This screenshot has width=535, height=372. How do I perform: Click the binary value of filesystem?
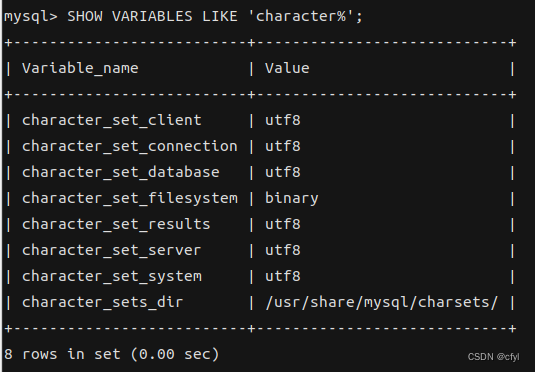pos(292,198)
